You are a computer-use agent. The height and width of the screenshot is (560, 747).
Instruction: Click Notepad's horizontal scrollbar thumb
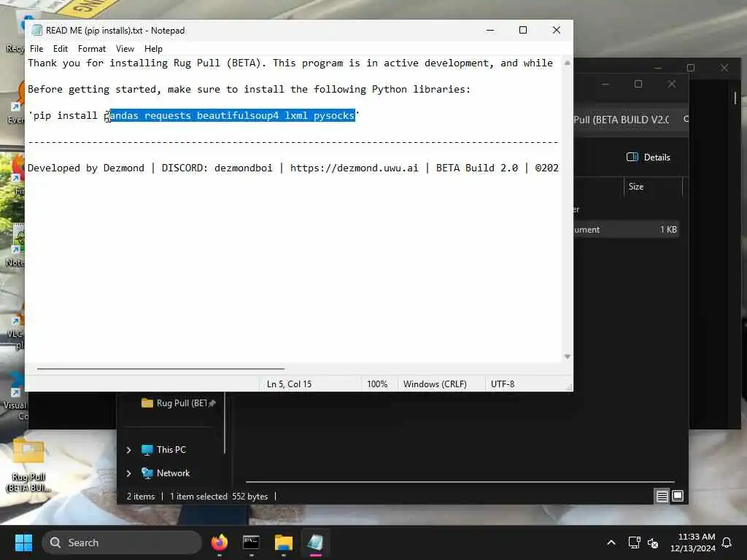[x=160, y=368]
